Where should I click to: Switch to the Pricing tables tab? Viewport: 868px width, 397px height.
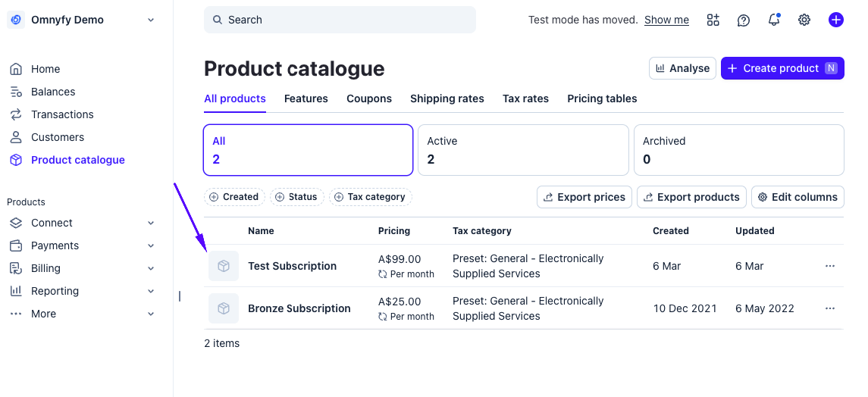coord(602,98)
